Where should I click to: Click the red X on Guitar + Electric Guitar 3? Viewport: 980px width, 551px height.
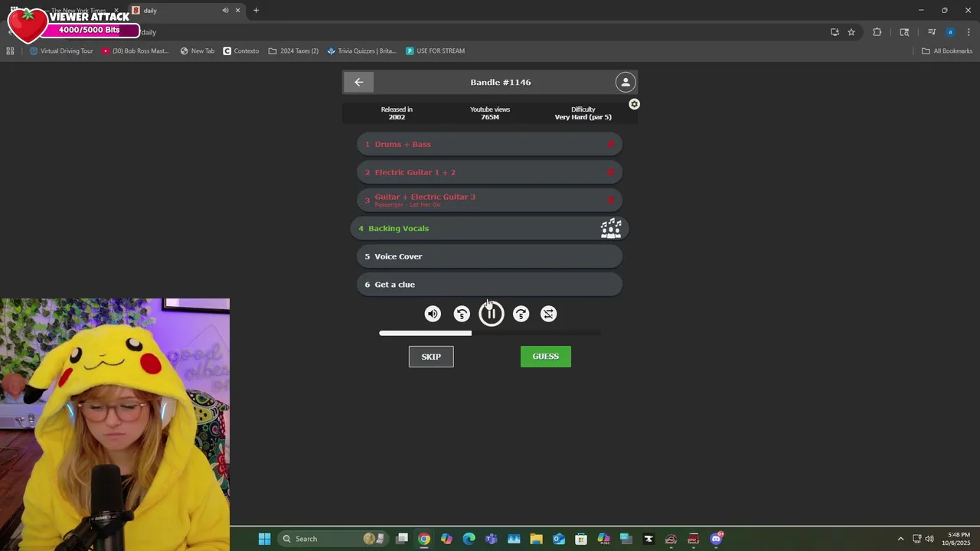tap(610, 201)
